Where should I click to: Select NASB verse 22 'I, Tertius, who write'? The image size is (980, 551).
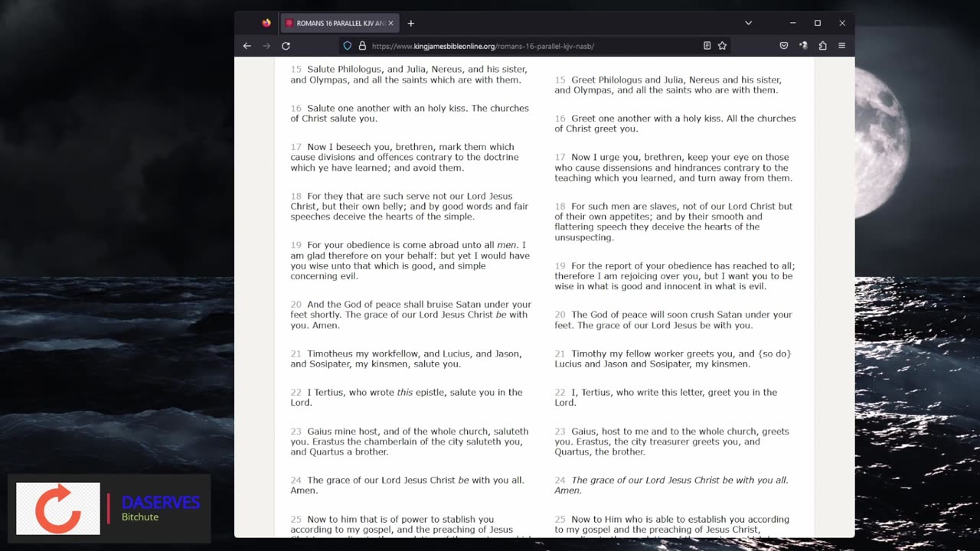[666, 397]
